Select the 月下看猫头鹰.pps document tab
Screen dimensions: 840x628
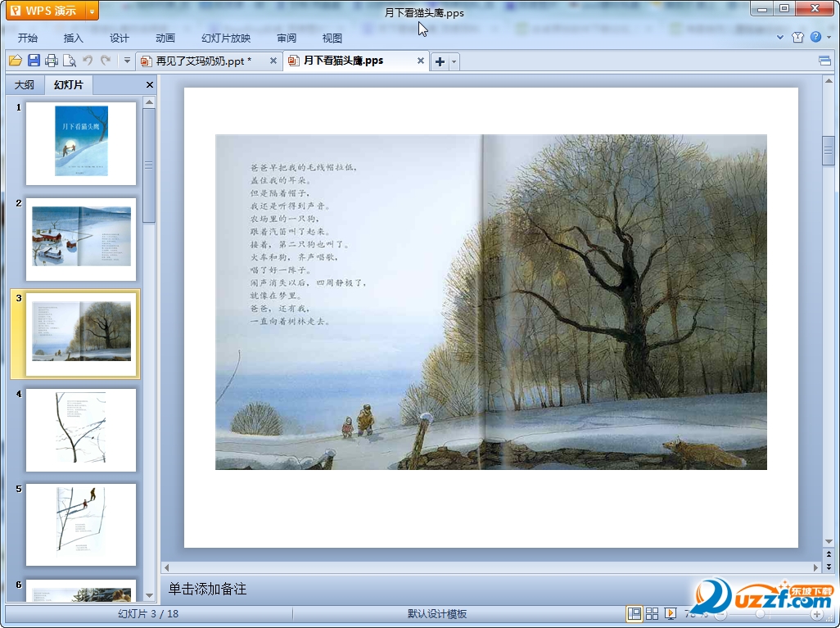[343, 61]
